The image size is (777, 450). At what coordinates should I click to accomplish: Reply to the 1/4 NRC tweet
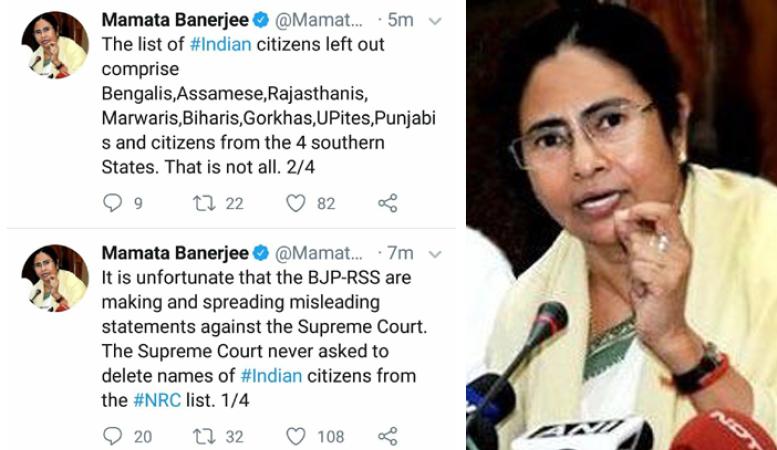[x=112, y=436]
